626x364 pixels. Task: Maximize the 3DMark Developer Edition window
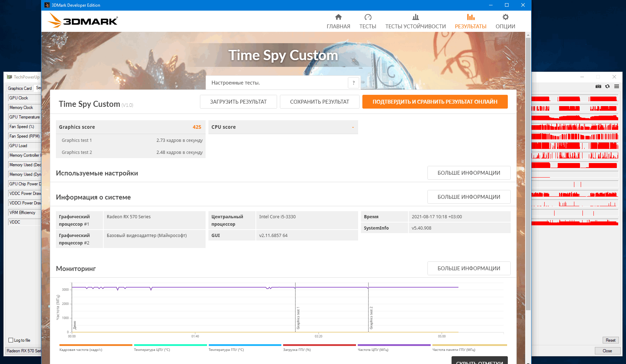(x=507, y=5)
